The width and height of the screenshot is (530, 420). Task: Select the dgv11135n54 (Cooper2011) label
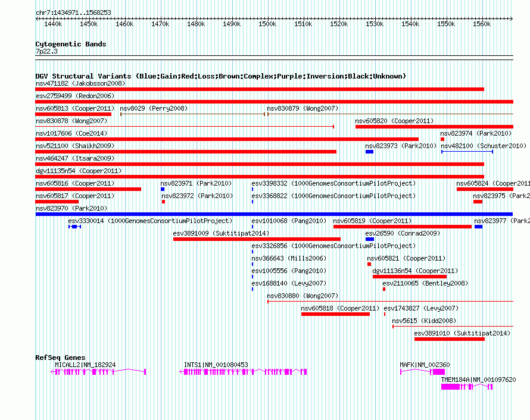(79, 171)
